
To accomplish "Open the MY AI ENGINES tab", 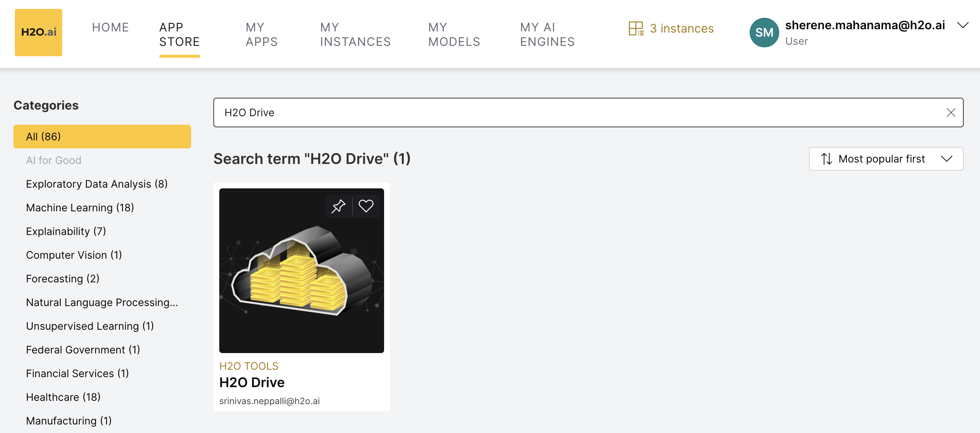I will point(547,34).
